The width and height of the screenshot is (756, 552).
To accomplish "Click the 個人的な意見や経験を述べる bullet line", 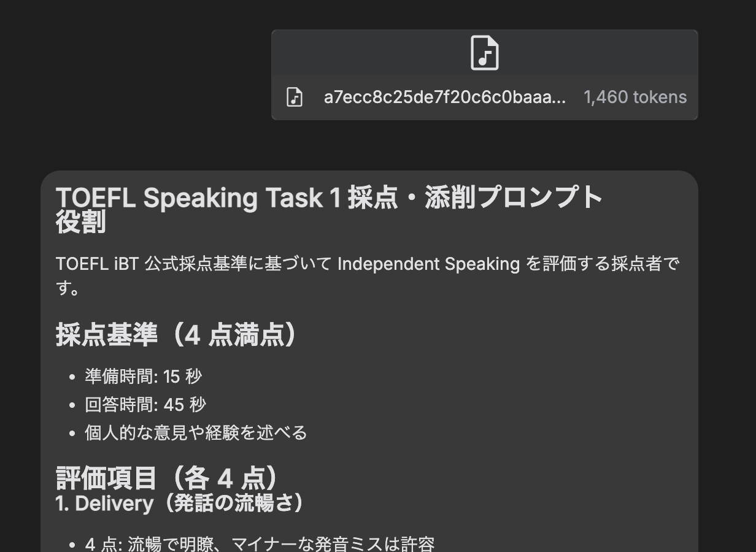I will pos(195,432).
